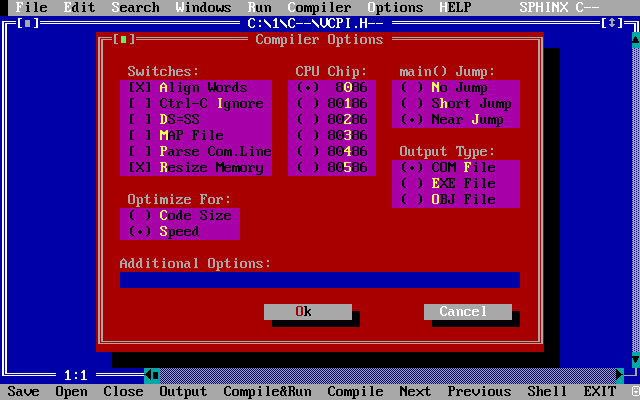Open the Options menu
Screen dimensions: 640x400
tap(396, 7)
